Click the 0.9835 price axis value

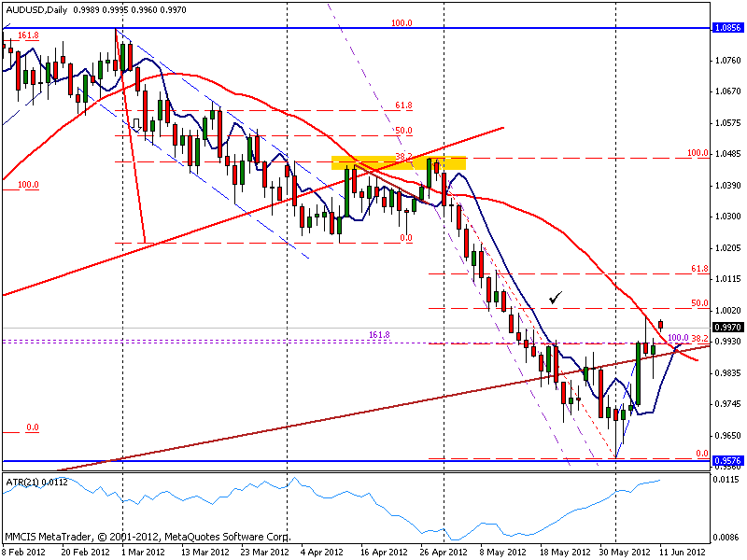(x=728, y=372)
